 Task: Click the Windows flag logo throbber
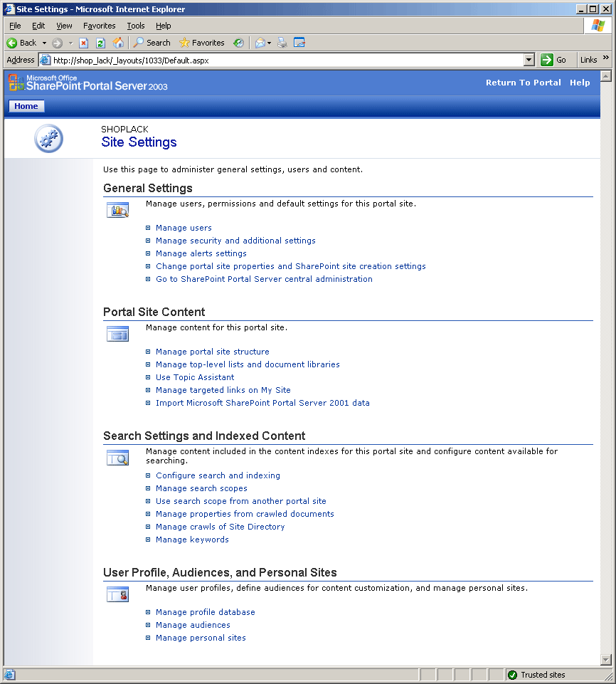click(x=598, y=26)
